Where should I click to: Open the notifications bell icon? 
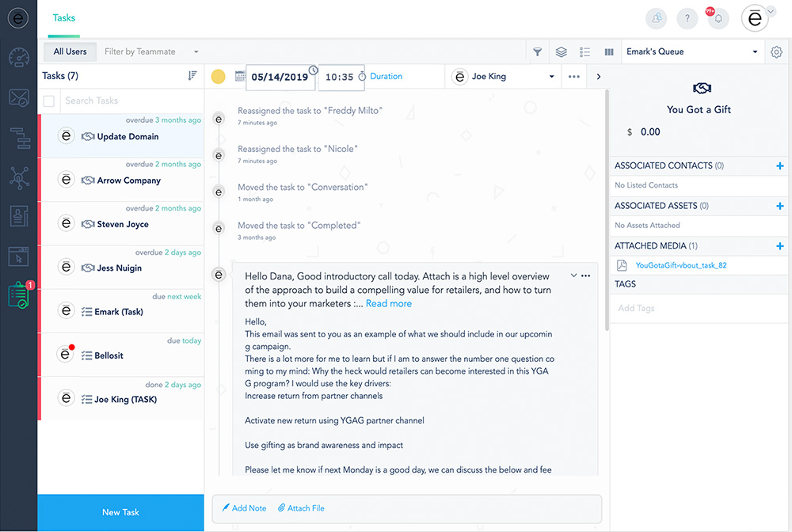pyautogui.click(x=718, y=19)
